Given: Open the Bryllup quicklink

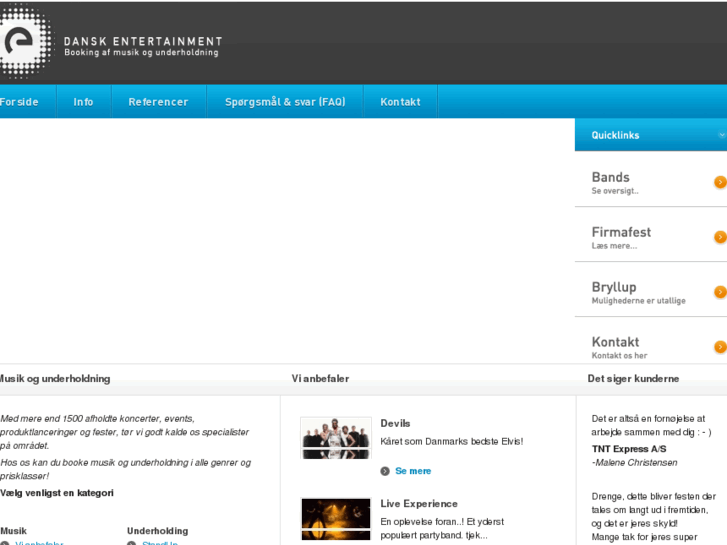Looking at the screenshot, I should coord(614,287).
